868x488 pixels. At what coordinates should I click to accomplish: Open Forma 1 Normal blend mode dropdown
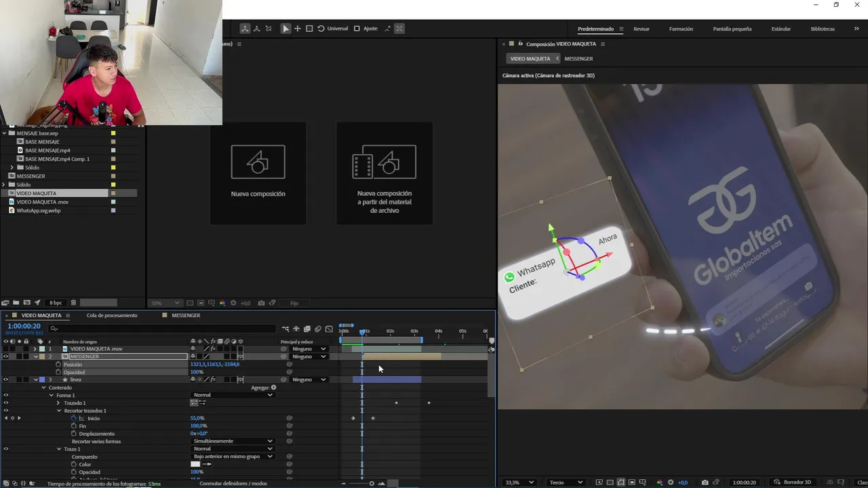coord(233,395)
